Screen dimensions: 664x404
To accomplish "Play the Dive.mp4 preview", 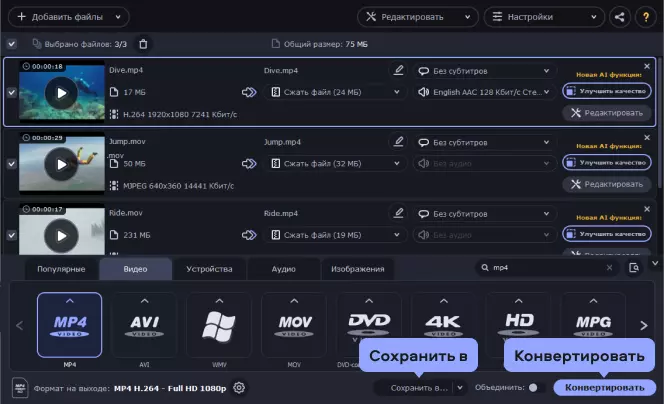I will click(x=61, y=93).
